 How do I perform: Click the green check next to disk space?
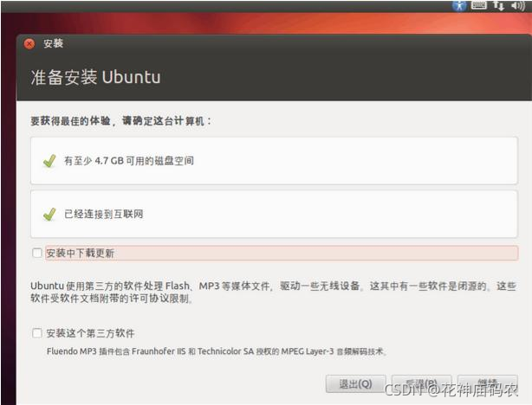49,161
